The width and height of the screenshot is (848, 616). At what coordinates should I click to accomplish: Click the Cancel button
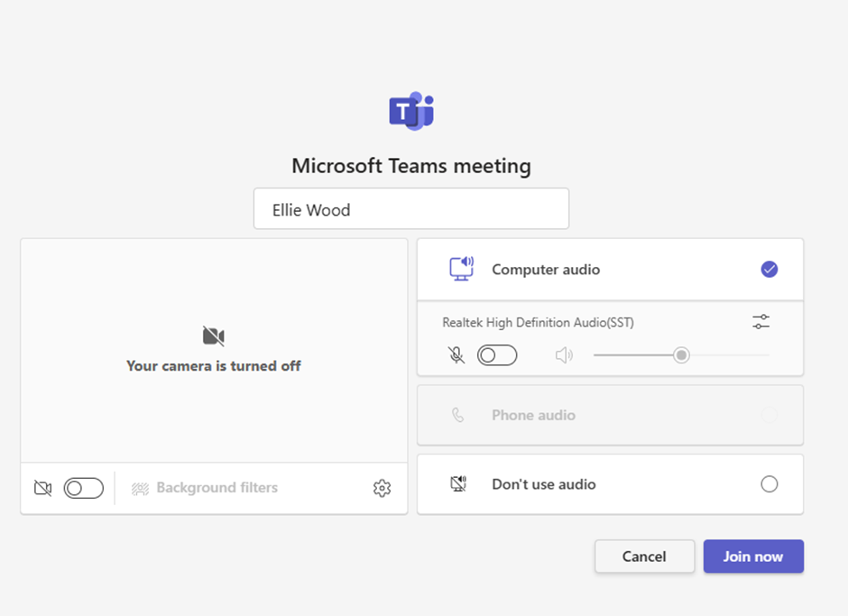[645, 556]
